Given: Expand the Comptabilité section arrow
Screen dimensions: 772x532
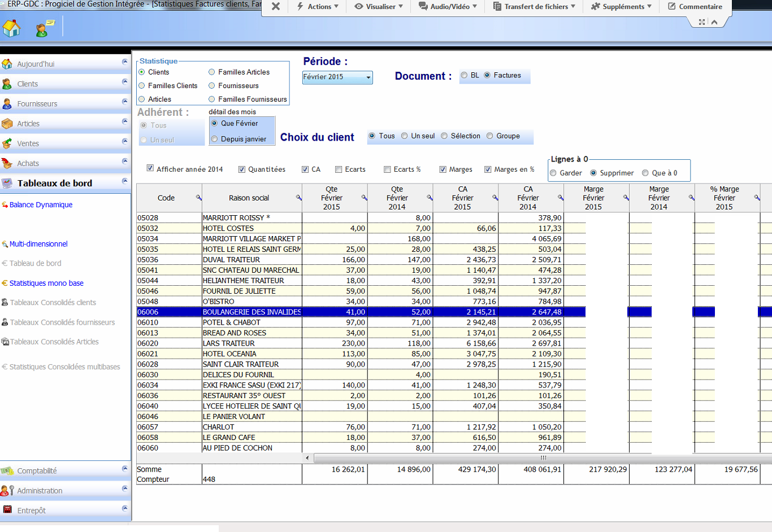Looking at the screenshot, I should pos(125,468).
